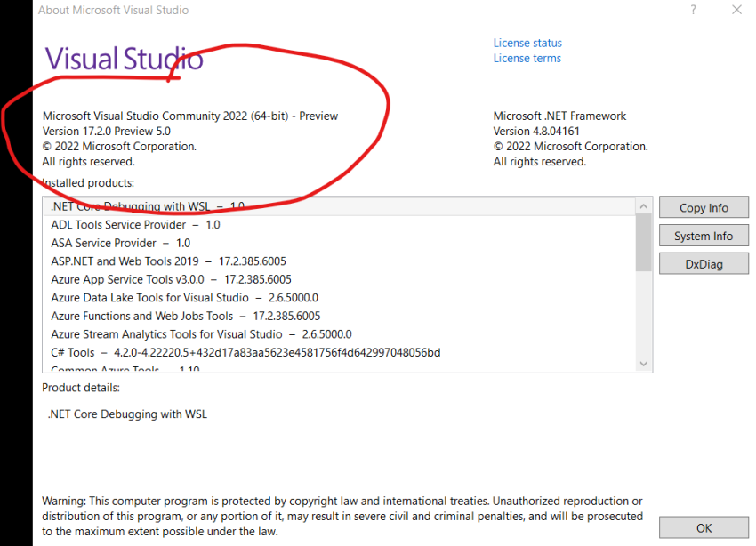The width and height of the screenshot is (756, 546).
Task: Click the scrollbar up arrow
Action: point(644,205)
